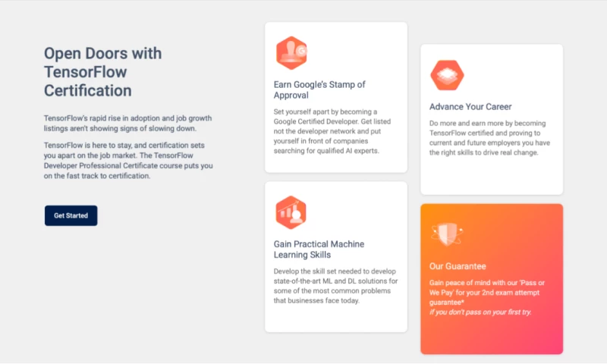Click the "Do more and earn more" description
This screenshot has width=607, height=364.
tap(490, 138)
